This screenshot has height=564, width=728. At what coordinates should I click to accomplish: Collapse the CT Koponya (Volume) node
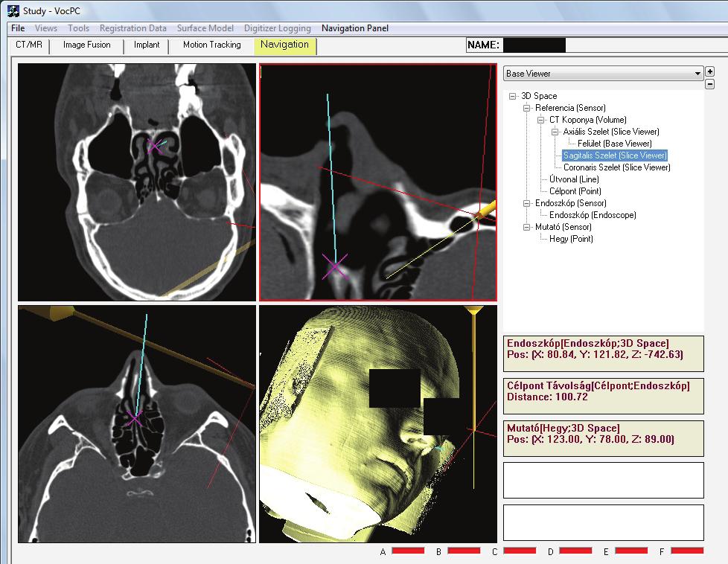pos(540,120)
